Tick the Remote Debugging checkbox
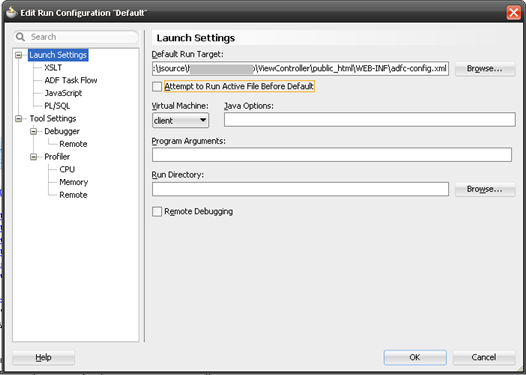526x375 pixels. (x=157, y=212)
